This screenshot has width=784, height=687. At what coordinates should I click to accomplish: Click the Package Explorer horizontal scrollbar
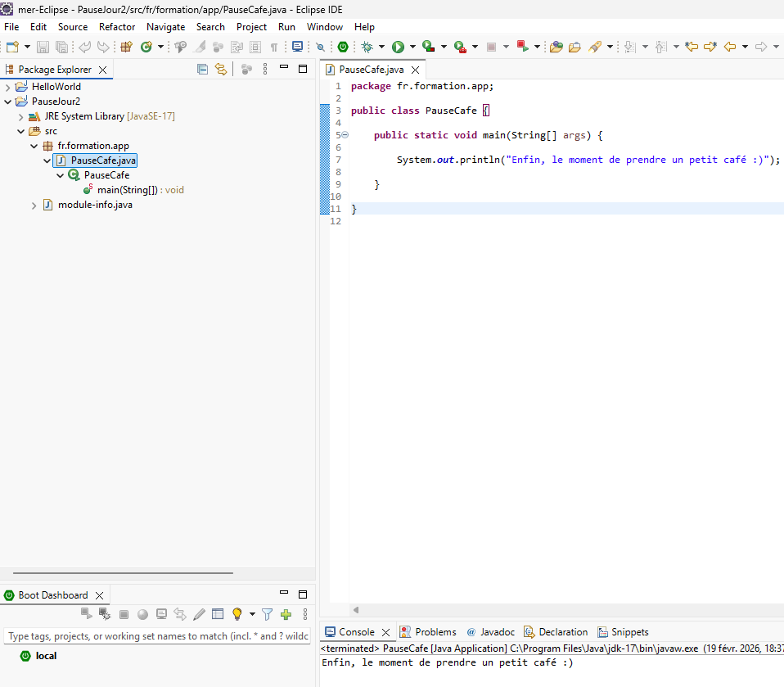tap(123, 573)
